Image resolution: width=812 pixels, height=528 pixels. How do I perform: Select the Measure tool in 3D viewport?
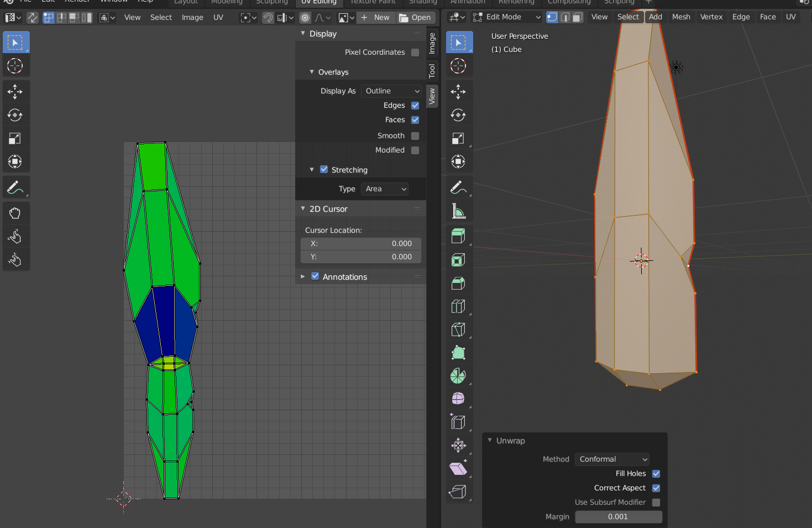click(458, 211)
